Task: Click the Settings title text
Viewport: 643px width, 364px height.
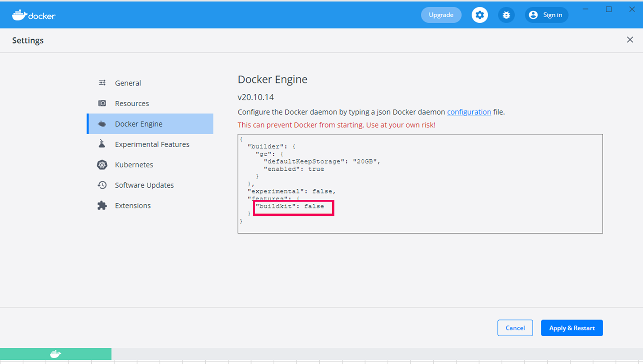Action: coord(28,40)
